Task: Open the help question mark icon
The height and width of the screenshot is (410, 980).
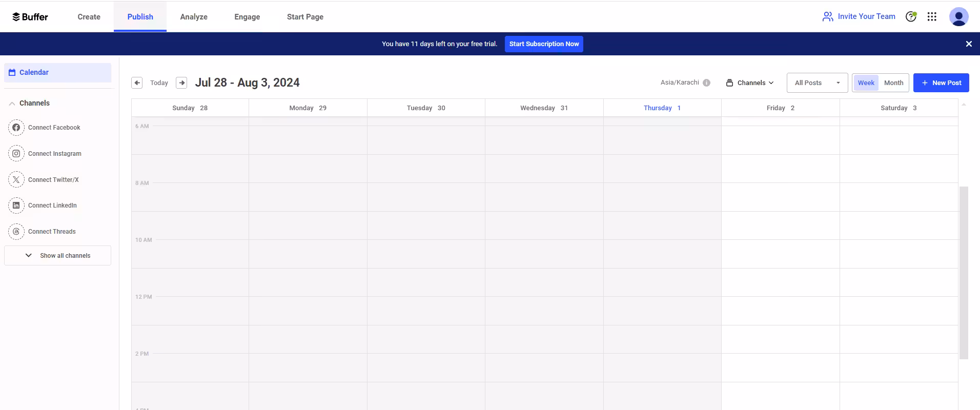Action: point(911,16)
